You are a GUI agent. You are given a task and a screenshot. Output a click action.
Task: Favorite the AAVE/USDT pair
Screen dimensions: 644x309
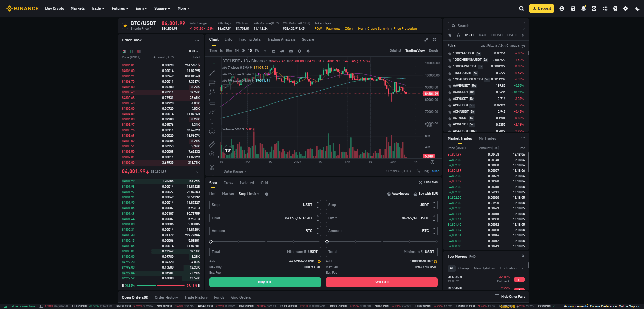click(450, 86)
